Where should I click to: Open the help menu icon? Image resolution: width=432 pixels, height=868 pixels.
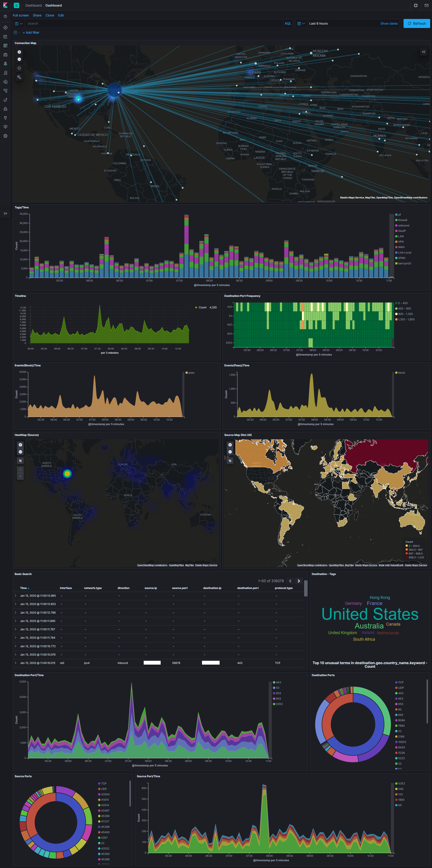(x=416, y=5)
